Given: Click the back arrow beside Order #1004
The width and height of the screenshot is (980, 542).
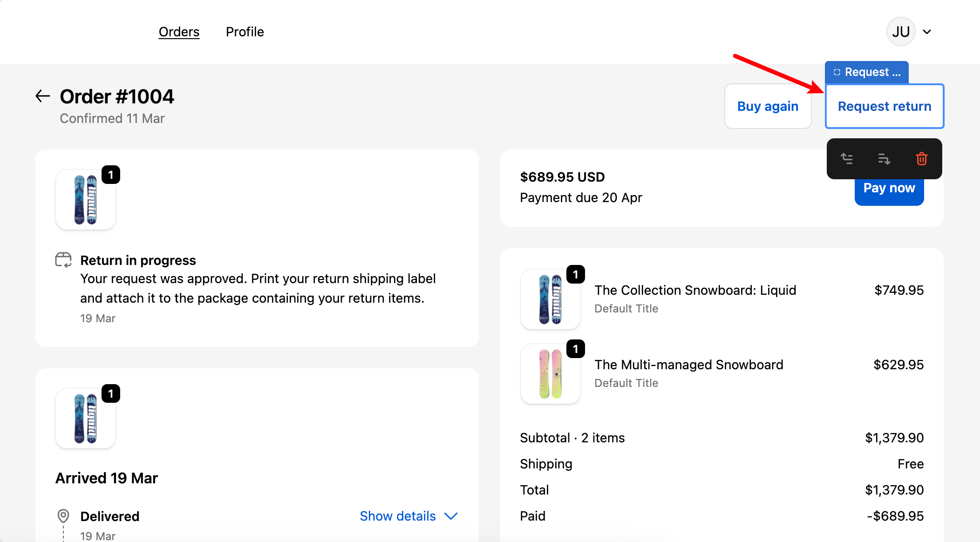Looking at the screenshot, I should (x=43, y=96).
